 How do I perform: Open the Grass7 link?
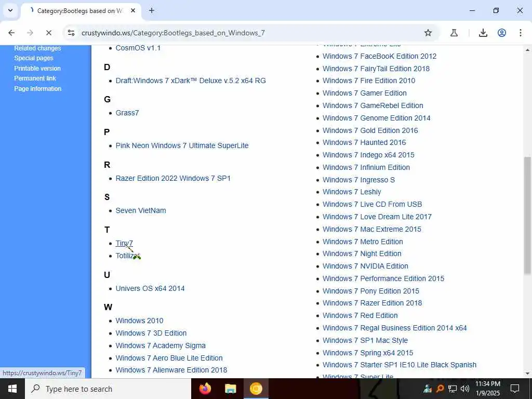point(127,113)
